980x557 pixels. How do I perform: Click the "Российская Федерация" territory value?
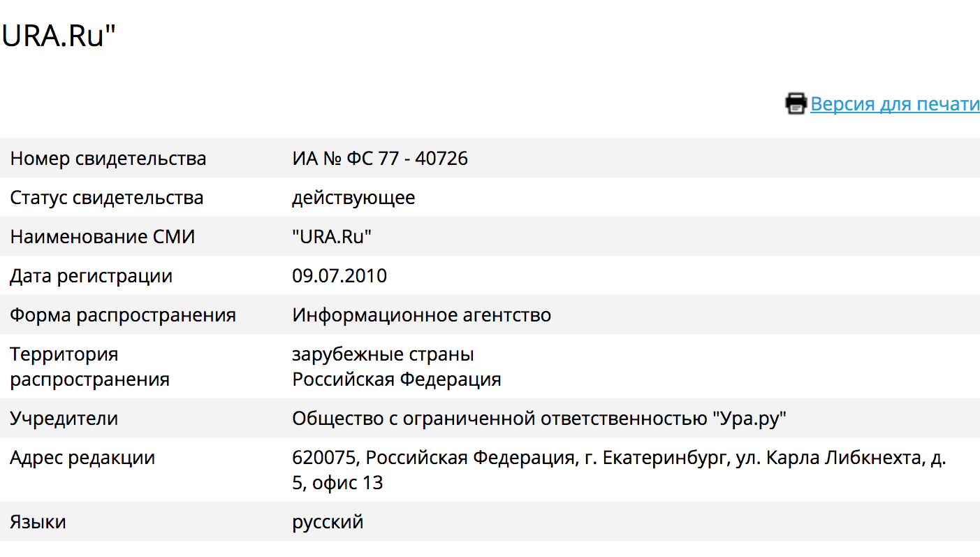click(397, 379)
